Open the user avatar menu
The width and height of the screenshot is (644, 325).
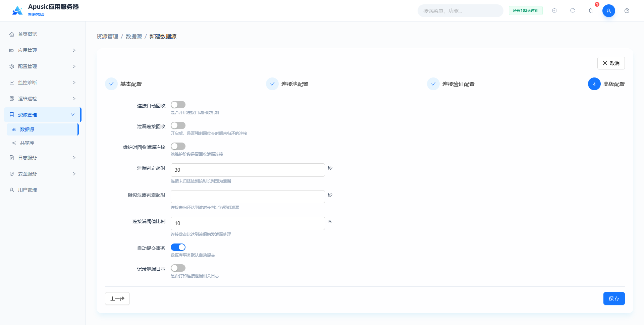608,11
